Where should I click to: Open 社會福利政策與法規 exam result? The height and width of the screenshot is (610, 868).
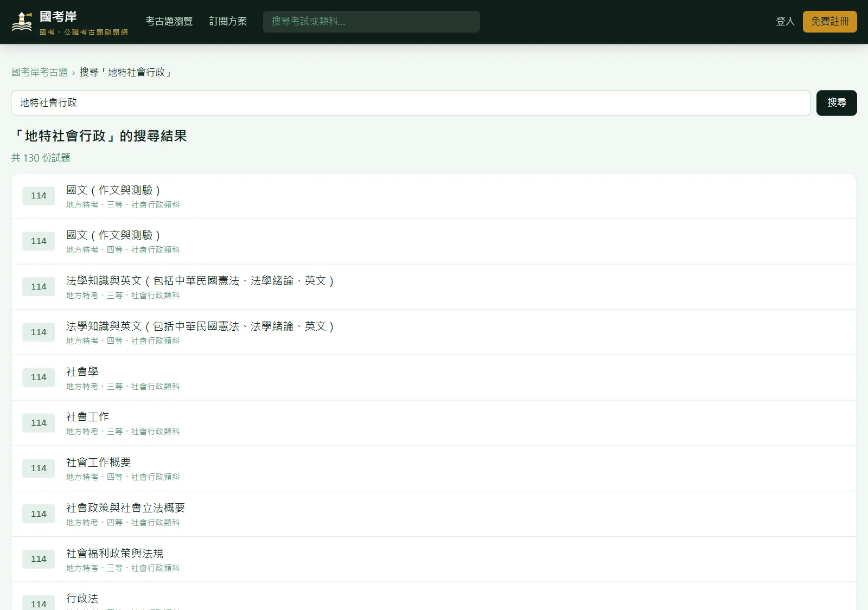pyautogui.click(x=434, y=560)
